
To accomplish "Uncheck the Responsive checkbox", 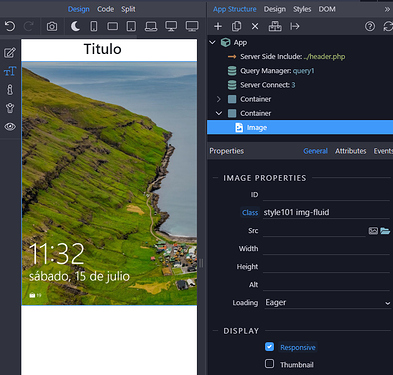I will tap(269, 347).
